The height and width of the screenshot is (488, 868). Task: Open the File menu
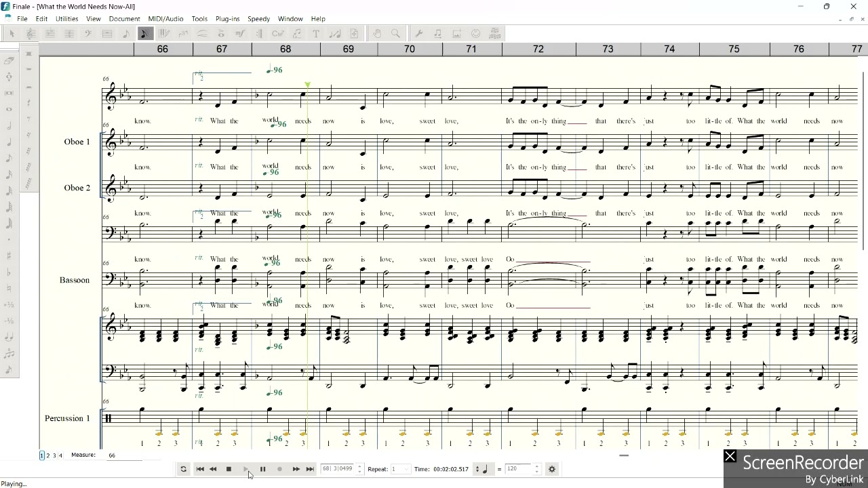(x=22, y=19)
